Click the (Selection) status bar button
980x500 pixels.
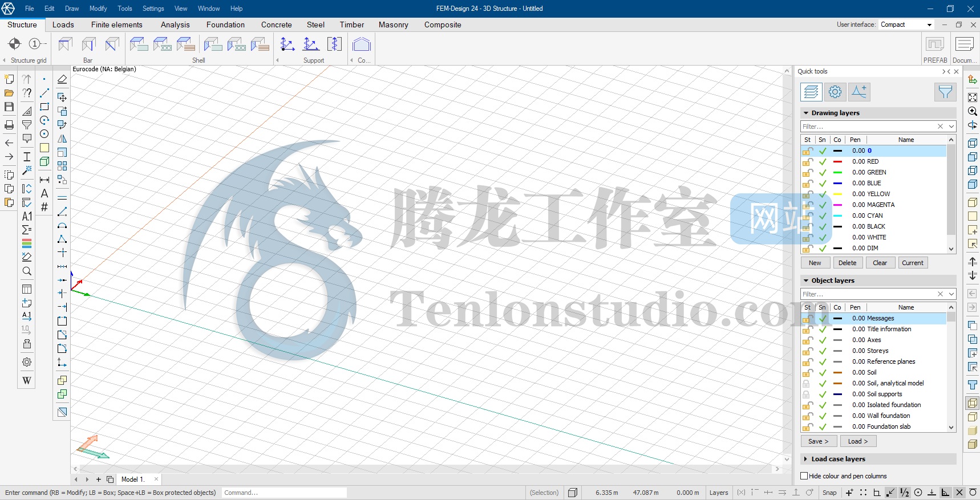544,493
